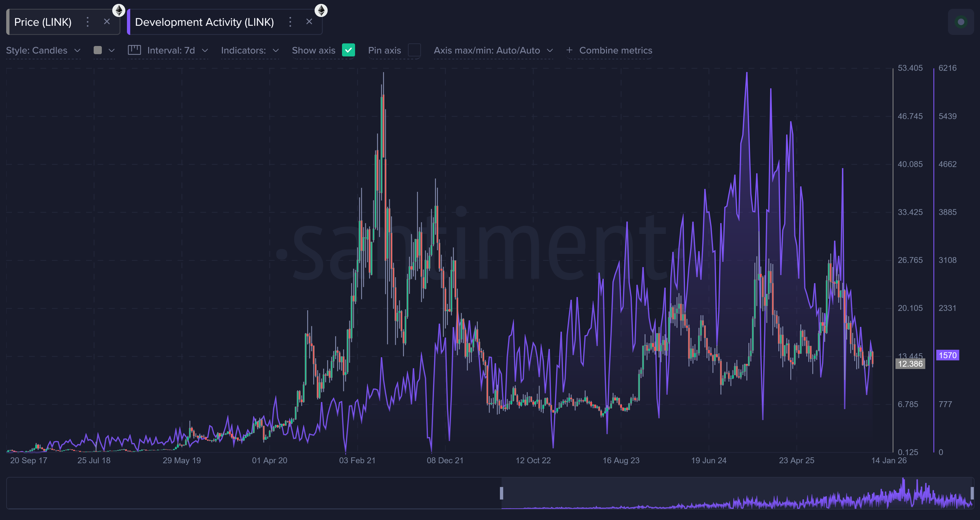Click the Ethereum icon on Development Activity

321,10
